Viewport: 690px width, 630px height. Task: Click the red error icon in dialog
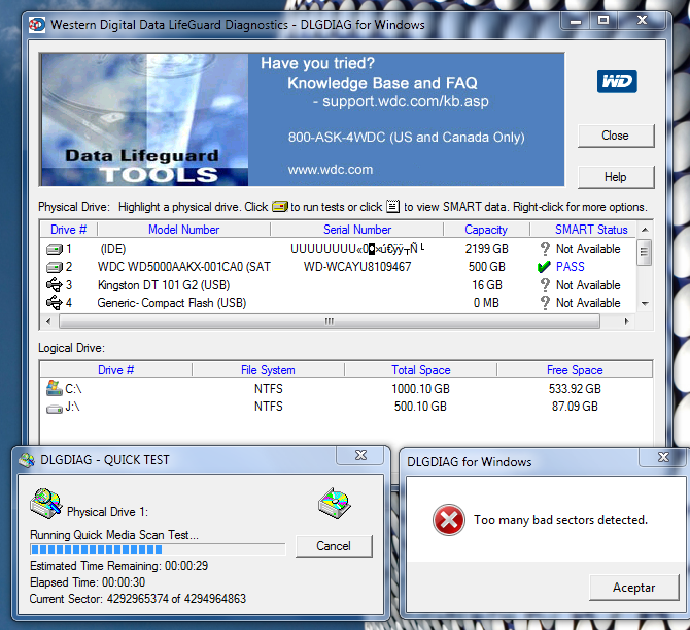point(446,519)
